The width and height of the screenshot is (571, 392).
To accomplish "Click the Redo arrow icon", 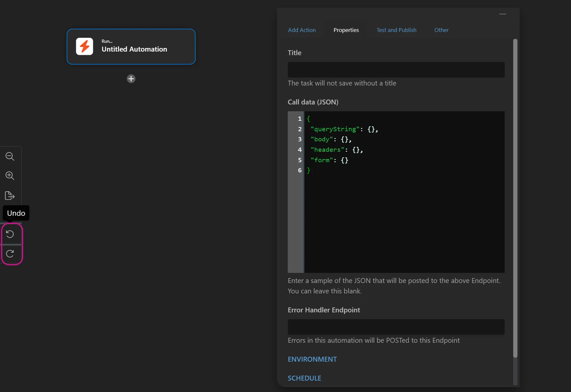I will pyautogui.click(x=10, y=254).
